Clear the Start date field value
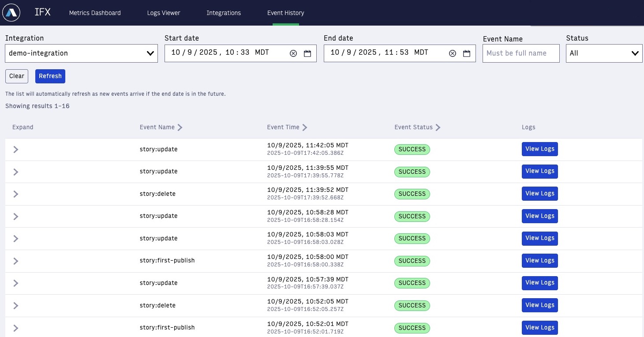This screenshot has width=644, height=337. [x=293, y=53]
